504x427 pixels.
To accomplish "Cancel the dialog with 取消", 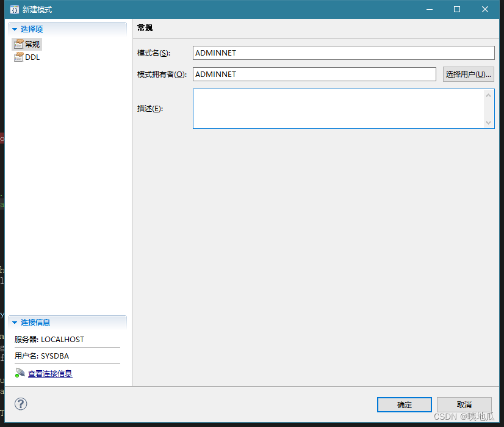I will [464, 404].
